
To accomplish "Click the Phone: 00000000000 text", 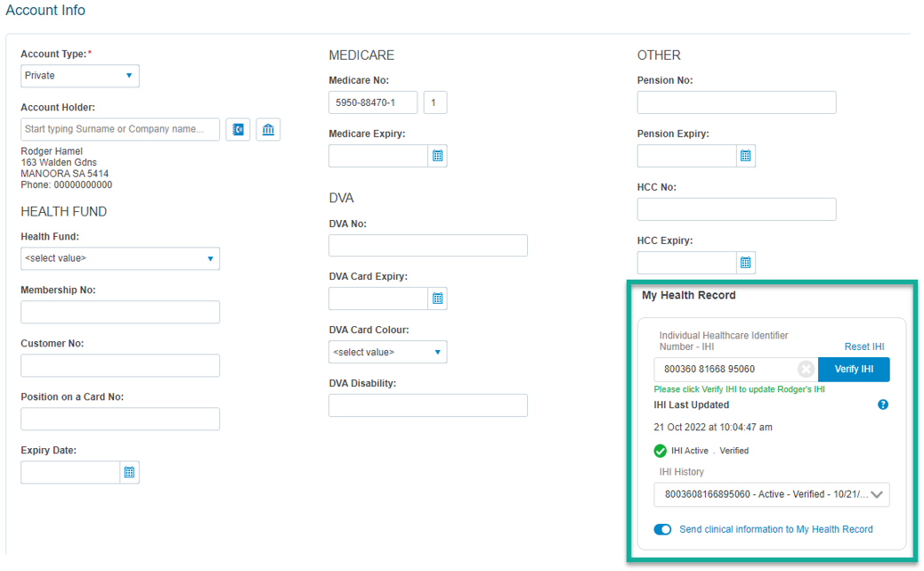I will (x=67, y=185).
